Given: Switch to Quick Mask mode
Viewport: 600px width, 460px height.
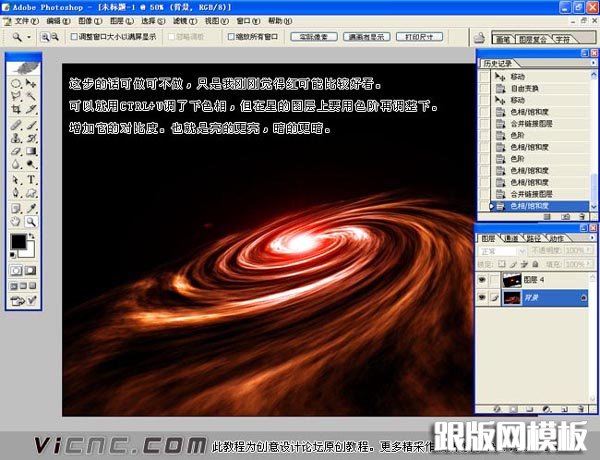Looking at the screenshot, I should tap(30, 271).
